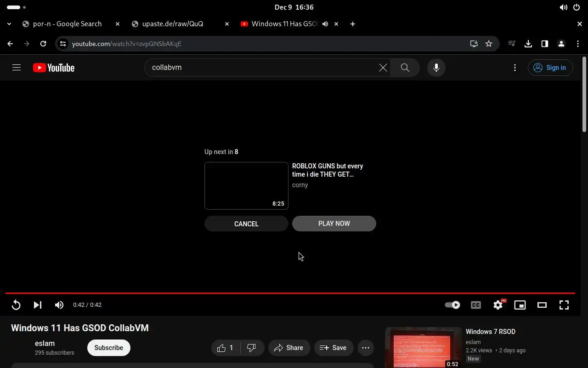Open YouTube settings three-dot menu
Screen dimensions: 588x368
coord(515,68)
